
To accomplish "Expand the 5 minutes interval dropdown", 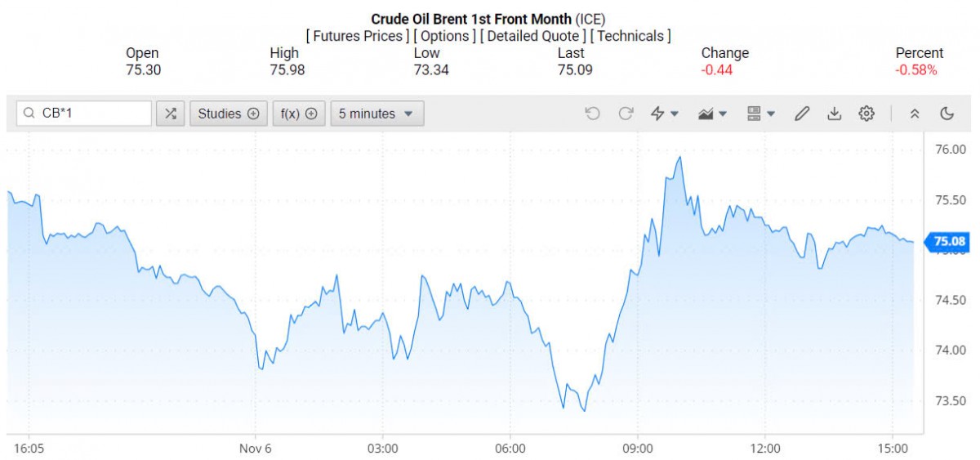I will pos(376,114).
